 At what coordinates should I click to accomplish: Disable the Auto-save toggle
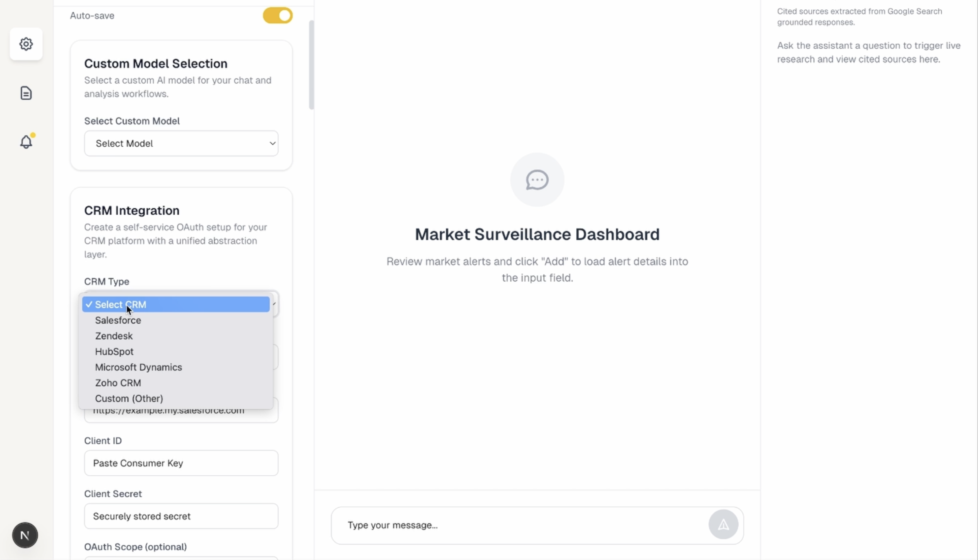(277, 16)
